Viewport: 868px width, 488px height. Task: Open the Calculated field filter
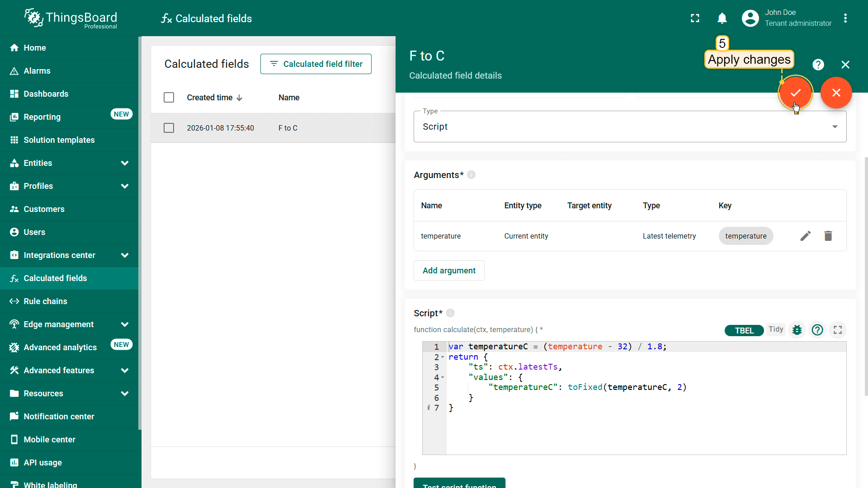click(316, 64)
